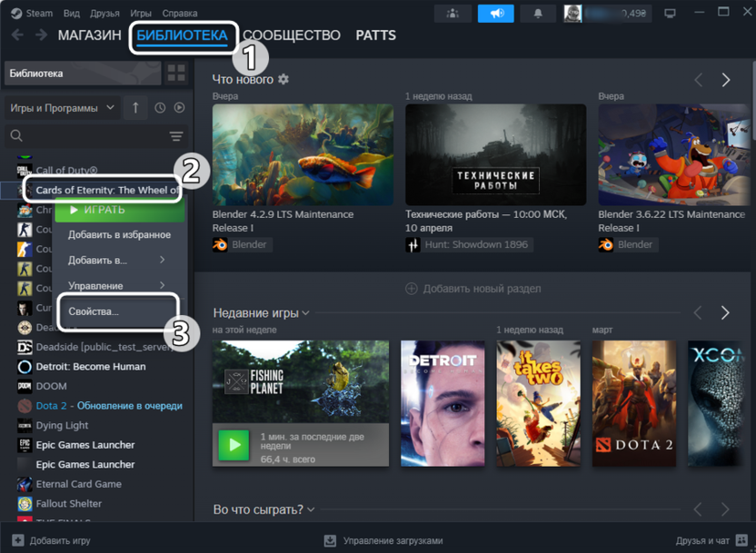This screenshot has width=756, height=553.
Task: Select Свойства... in the context menu
Action: [x=94, y=311]
